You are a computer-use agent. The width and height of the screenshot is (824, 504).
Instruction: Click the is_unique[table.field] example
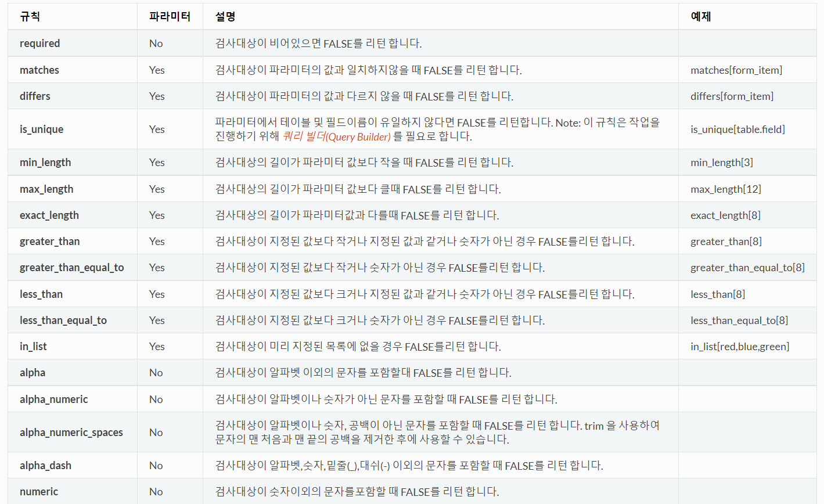pyautogui.click(x=737, y=129)
